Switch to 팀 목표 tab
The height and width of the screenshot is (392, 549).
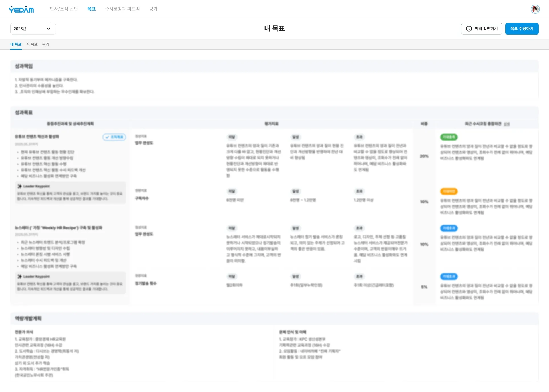[x=32, y=44]
